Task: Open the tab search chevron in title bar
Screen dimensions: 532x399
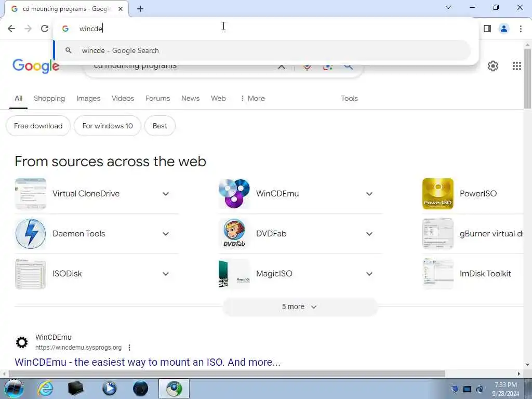Action: [x=448, y=7]
